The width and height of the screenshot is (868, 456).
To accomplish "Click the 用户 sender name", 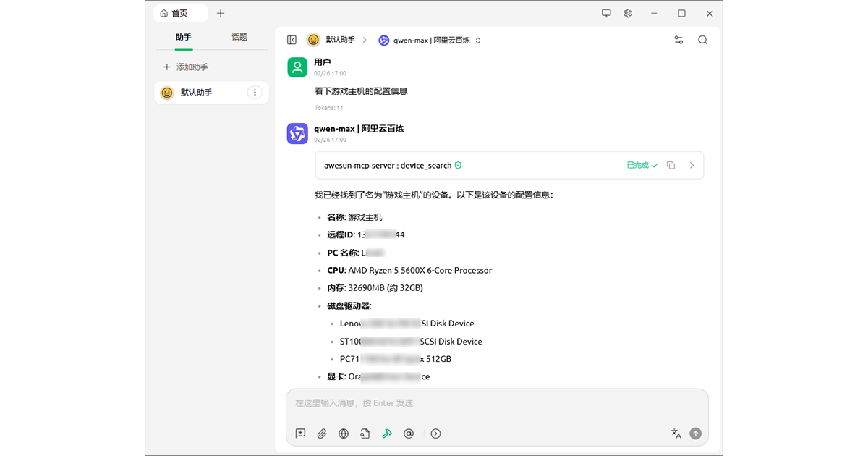I will tap(323, 62).
